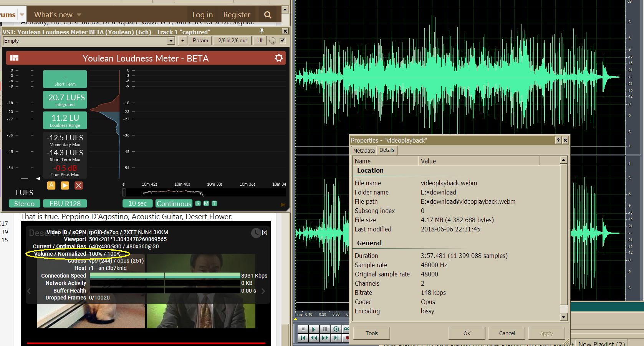The width and height of the screenshot is (644, 346).
Task: Select the Short Term readout box
Action: pyautogui.click(x=65, y=79)
